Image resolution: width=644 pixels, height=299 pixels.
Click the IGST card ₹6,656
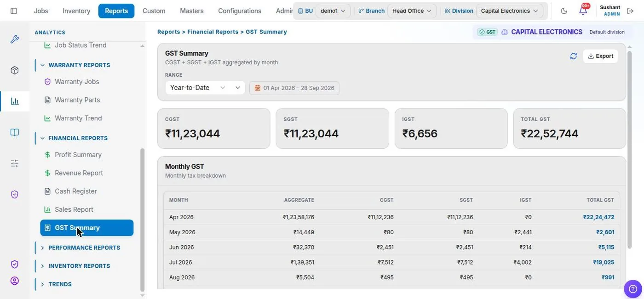tap(451, 129)
